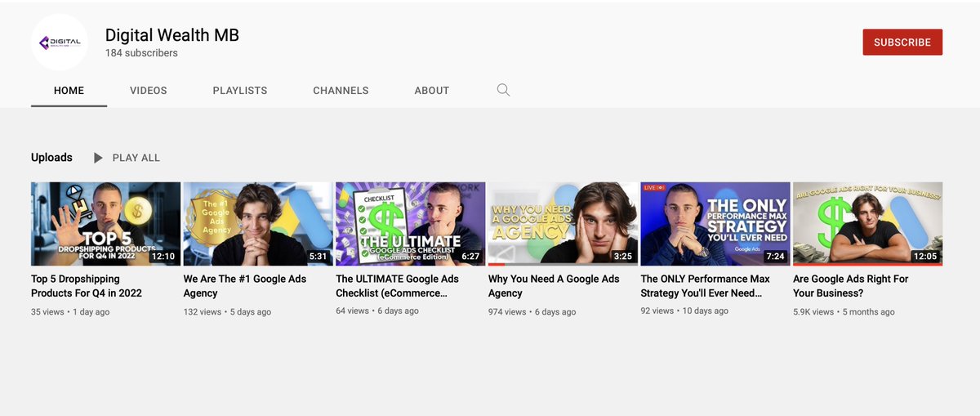Viewport: 980px width, 416px height.
Task: Open We Are The #1 Google Ads Agency thumbnail
Action: coord(258,224)
